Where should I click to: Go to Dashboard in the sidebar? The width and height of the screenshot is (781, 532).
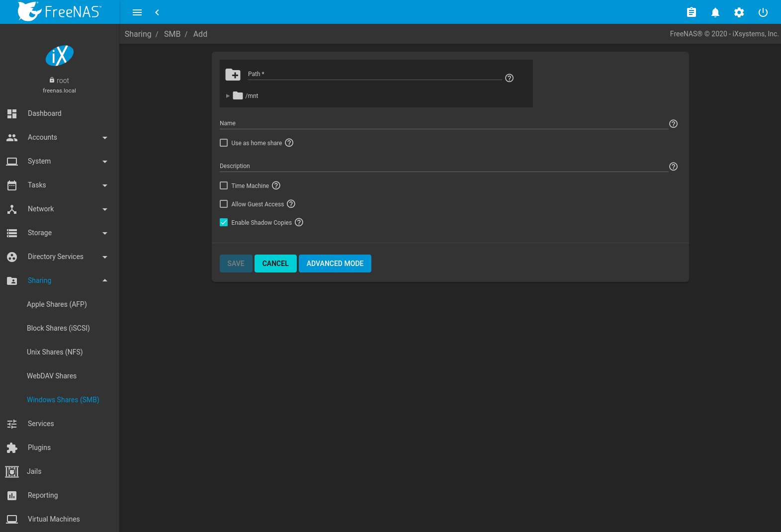(x=44, y=113)
